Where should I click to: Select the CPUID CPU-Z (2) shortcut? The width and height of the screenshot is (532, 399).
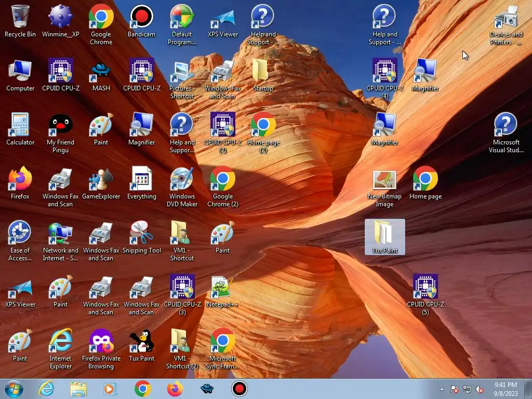[x=222, y=133]
